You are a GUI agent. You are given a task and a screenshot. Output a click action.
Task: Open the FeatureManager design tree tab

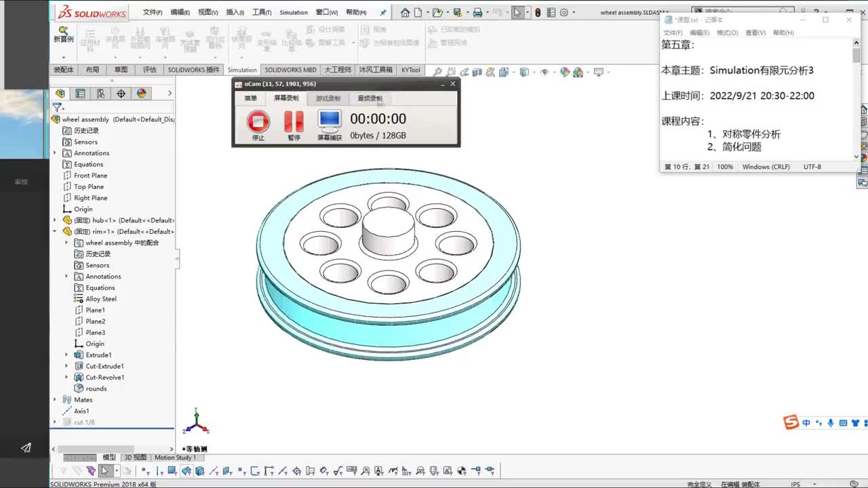pyautogui.click(x=60, y=94)
